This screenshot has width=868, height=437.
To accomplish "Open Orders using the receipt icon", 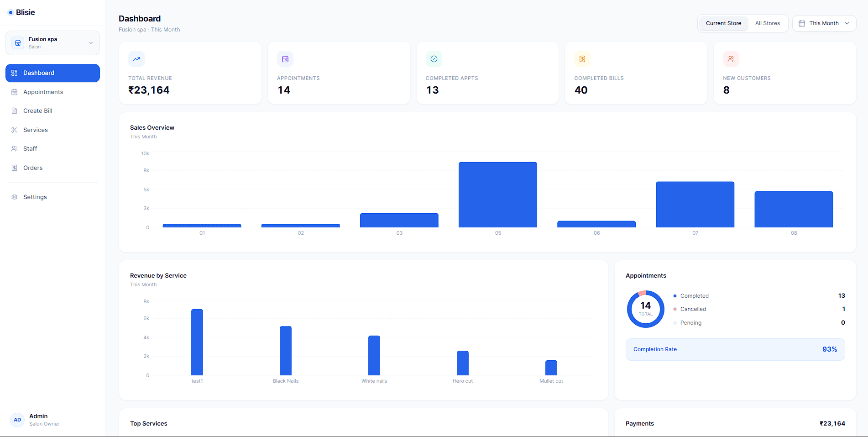I will (15, 168).
